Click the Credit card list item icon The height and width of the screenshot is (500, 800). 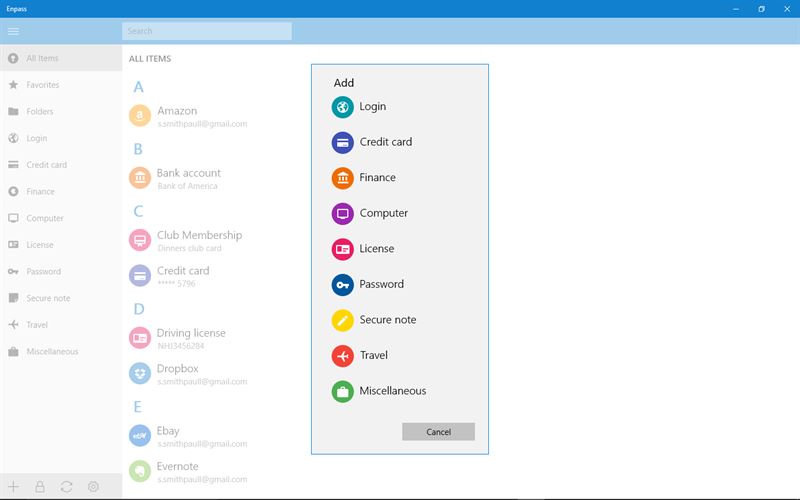(140, 276)
